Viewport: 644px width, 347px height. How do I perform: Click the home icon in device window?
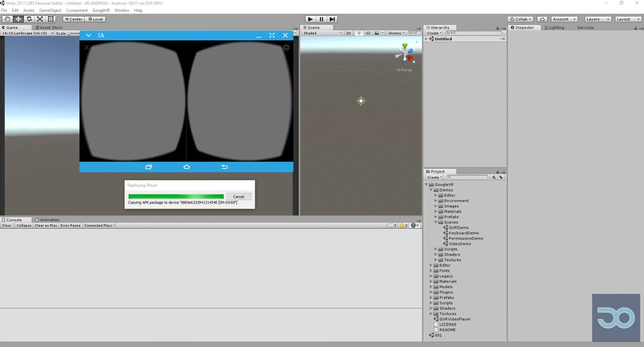click(187, 167)
